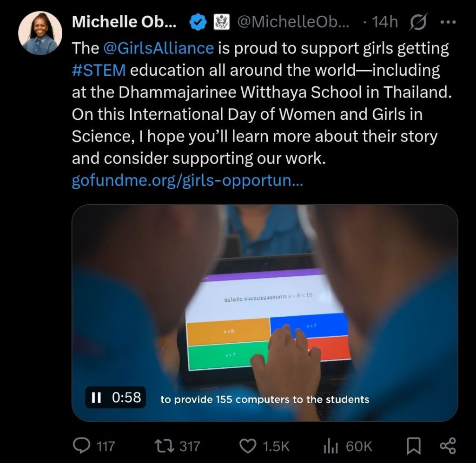Open the @GirlsAlliance mention link
This screenshot has height=463, width=476.
coord(159,48)
